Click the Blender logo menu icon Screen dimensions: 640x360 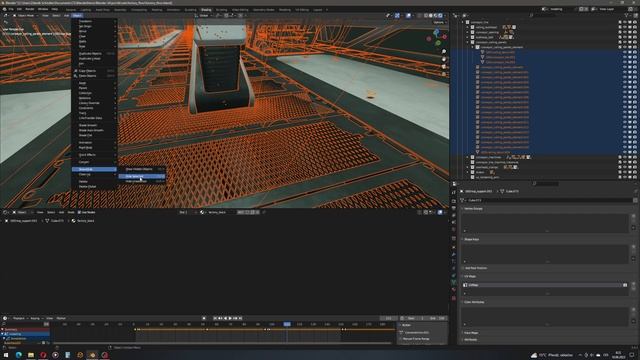click(4, 9)
